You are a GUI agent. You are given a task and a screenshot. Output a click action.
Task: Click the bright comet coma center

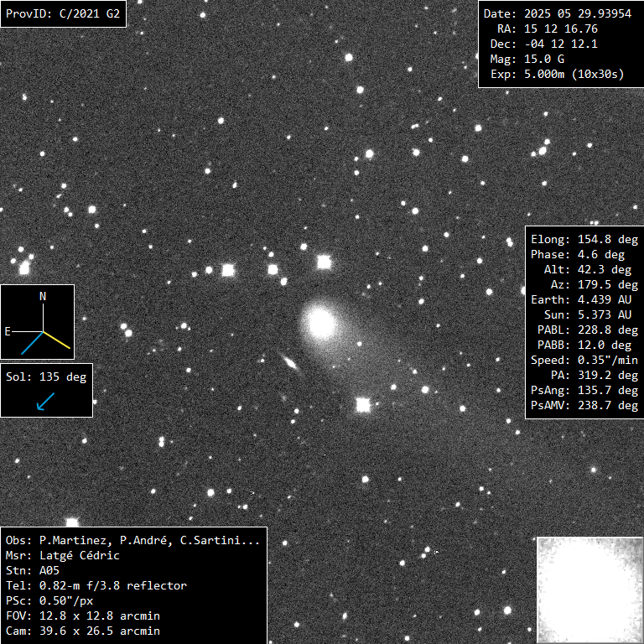click(319, 321)
